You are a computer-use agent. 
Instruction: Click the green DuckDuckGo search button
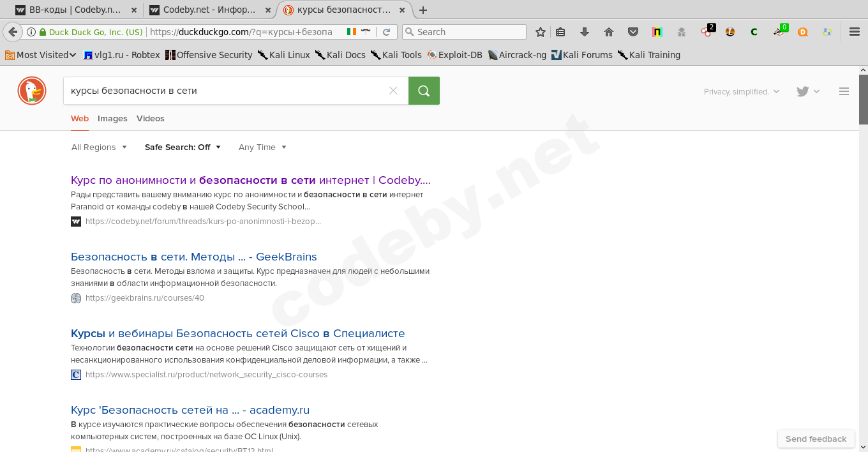point(424,91)
